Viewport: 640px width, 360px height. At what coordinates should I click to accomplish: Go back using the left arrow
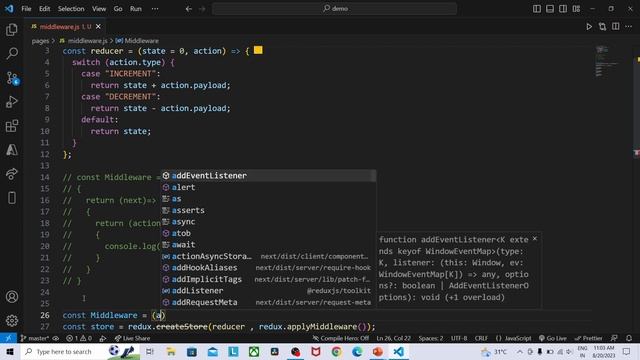click(x=189, y=9)
